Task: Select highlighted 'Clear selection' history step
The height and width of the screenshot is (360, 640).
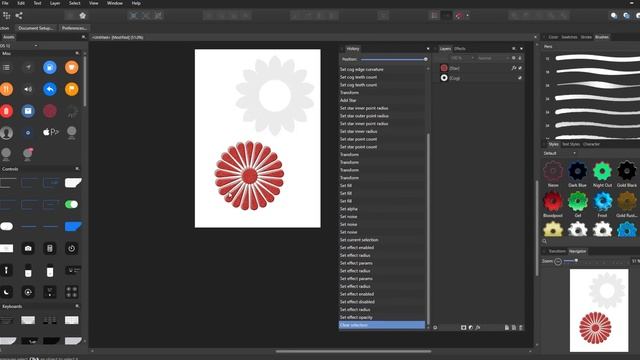Action: tap(382, 325)
